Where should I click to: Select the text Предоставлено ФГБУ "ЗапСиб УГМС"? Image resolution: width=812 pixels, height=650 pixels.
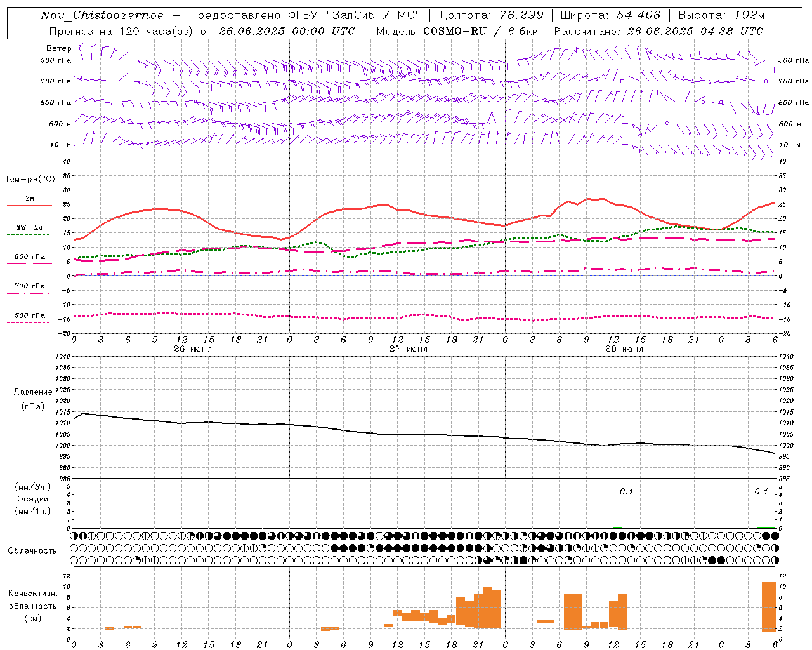304,15
